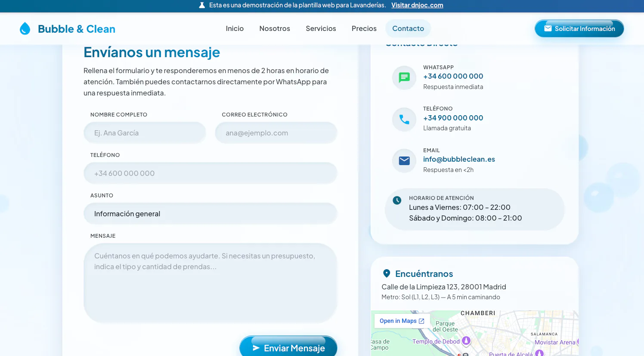
Task: Click the email envelope icon
Action: pyautogui.click(x=404, y=161)
